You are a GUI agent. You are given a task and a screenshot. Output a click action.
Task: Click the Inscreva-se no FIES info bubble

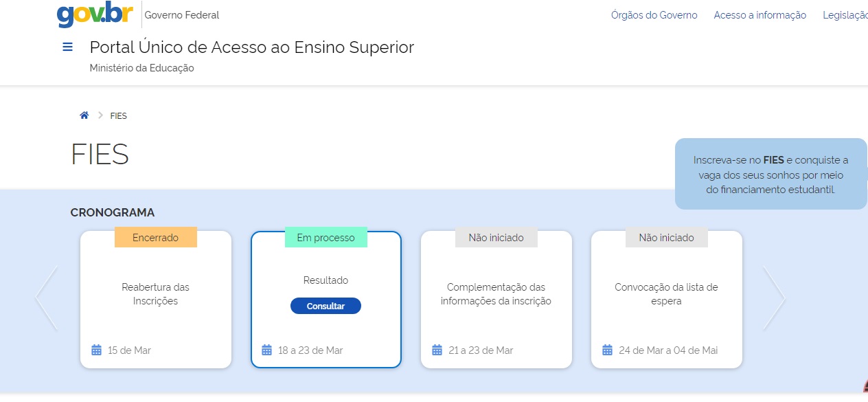770,175
